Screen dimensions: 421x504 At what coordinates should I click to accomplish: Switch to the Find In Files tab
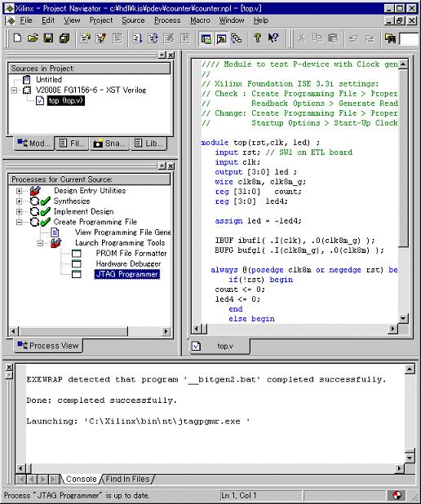point(127,479)
